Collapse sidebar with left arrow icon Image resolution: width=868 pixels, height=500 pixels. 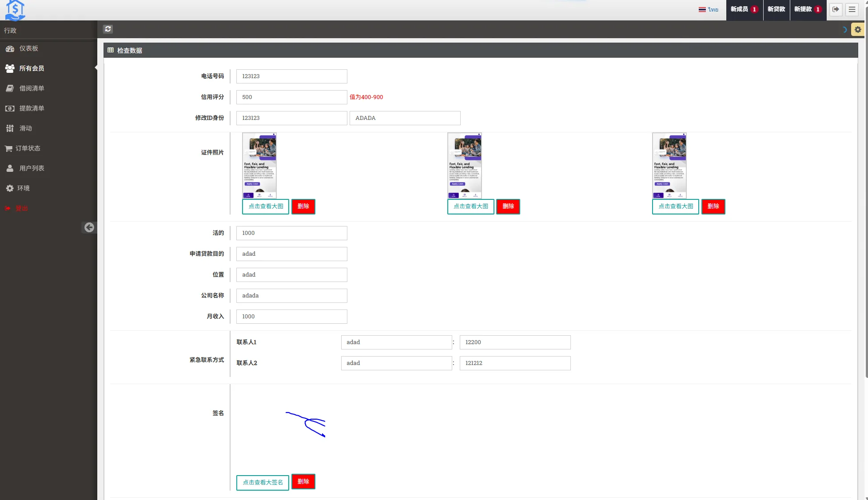pyautogui.click(x=89, y=227)
